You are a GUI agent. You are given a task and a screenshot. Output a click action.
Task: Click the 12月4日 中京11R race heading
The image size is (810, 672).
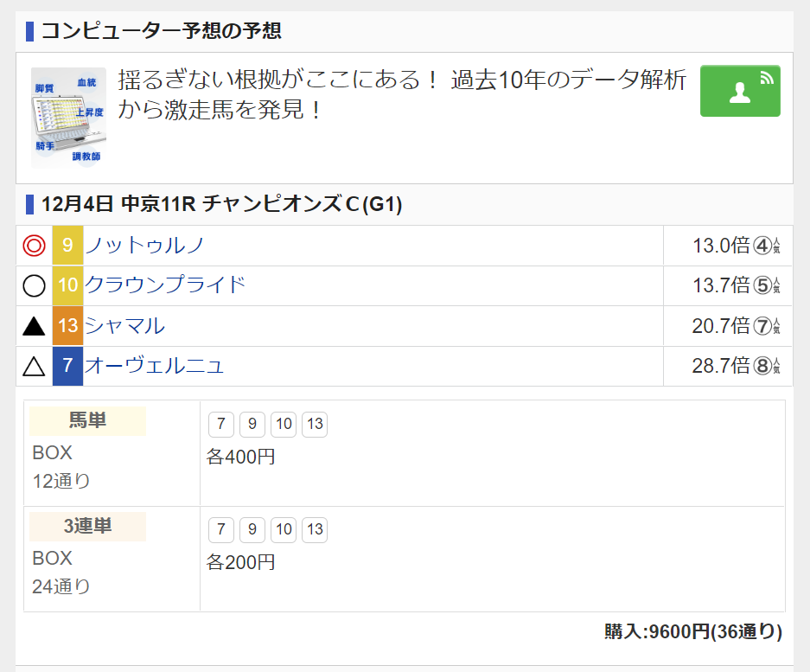[x=221, y=205]
